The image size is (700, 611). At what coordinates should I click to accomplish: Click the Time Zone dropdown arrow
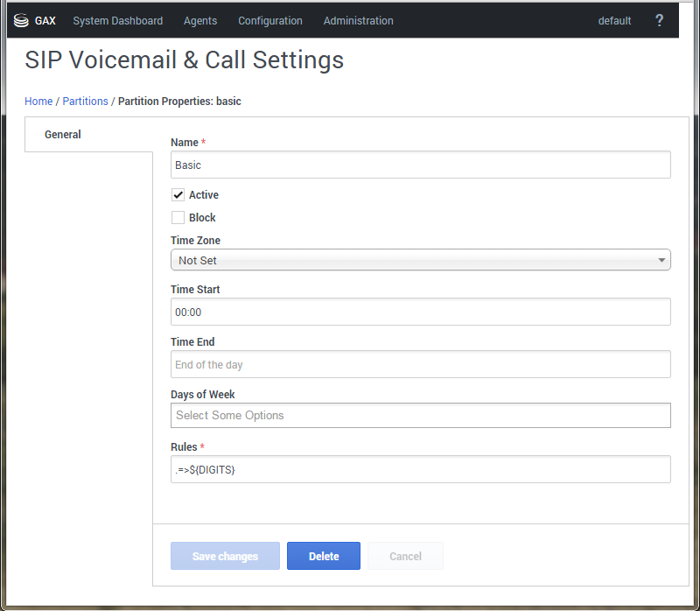[661, 260]
